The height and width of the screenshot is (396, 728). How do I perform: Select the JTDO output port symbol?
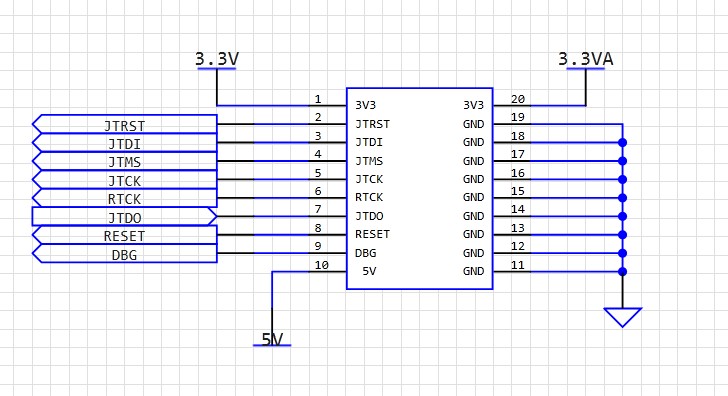tap(124, 216)
